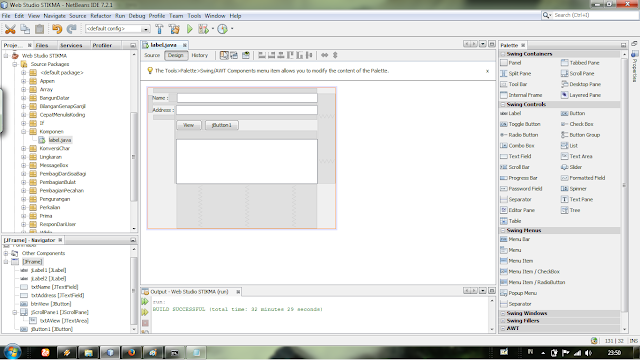Profile the project with the clock icon

[222, 29]
